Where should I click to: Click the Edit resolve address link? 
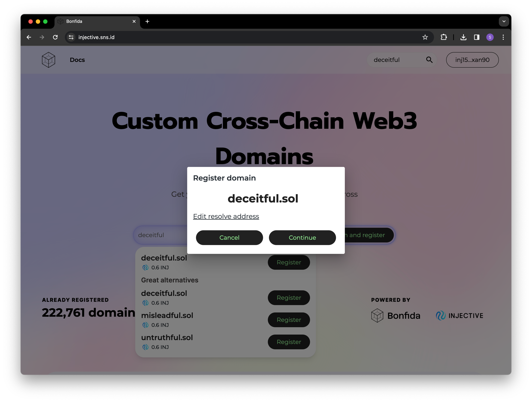pyautogui.click(x=226, y=216)
